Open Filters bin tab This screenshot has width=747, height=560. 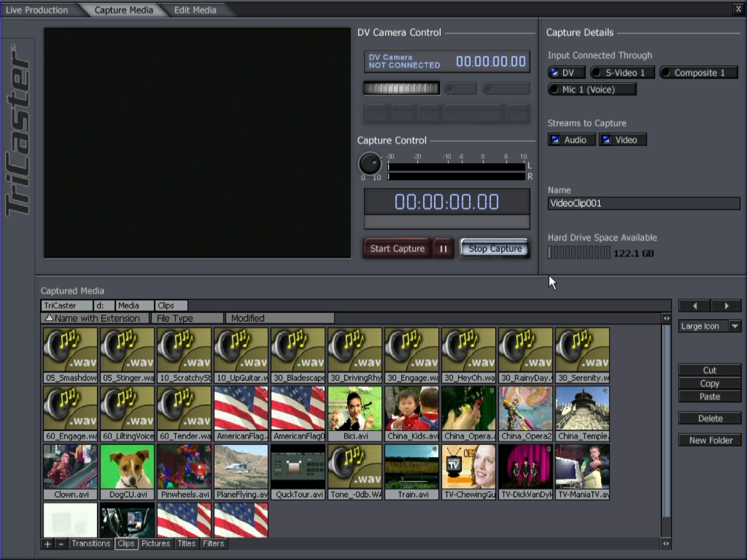pyautogui.click(x=213, y=543)
